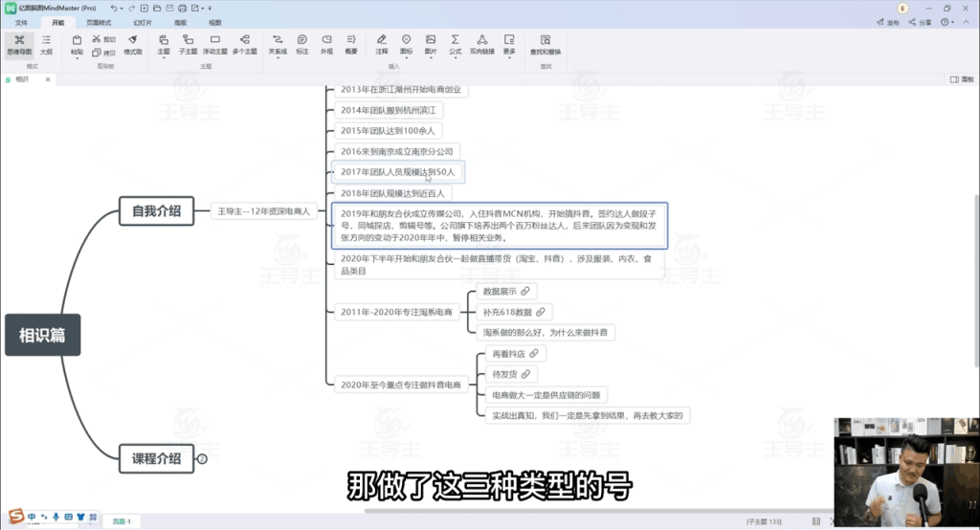Select the 2011年-2020年专注淘系电商 node
Screen dimensions: 980x530
(x=397, y=312)
